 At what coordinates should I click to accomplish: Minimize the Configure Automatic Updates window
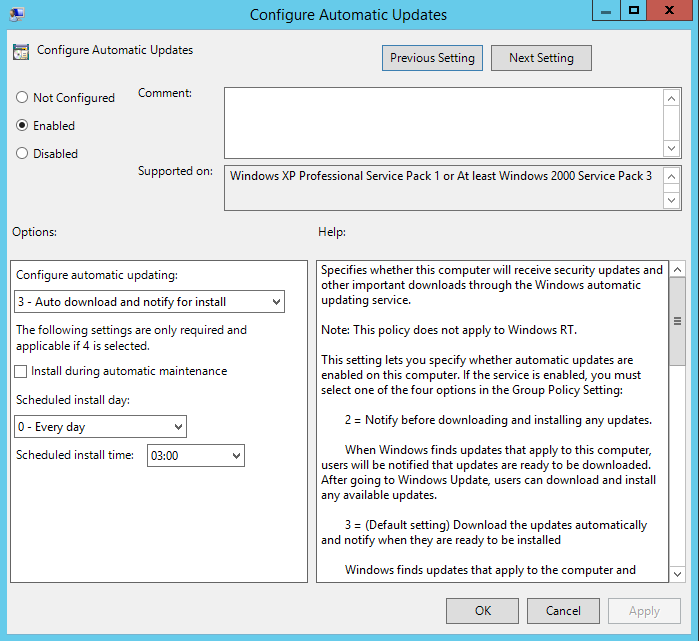coord(606,11)
